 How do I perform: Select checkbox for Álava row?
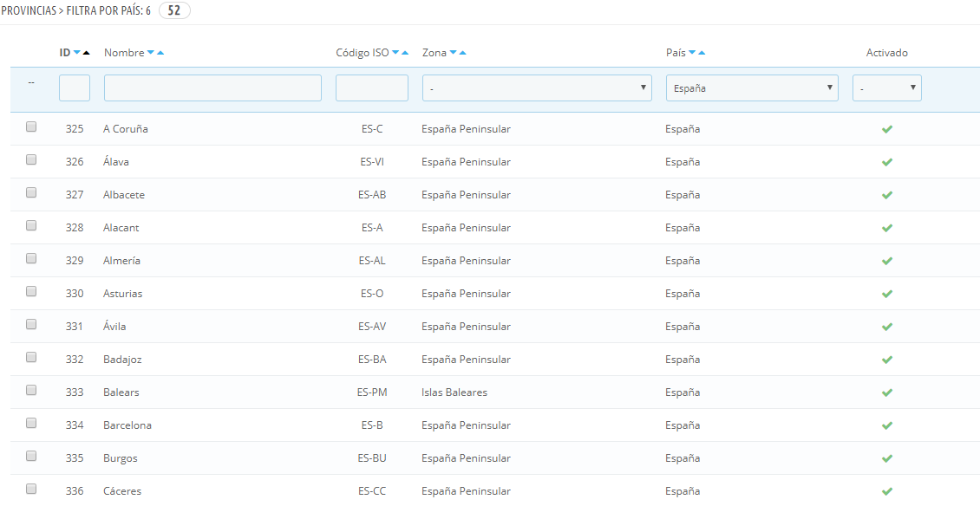pos(31,160)
